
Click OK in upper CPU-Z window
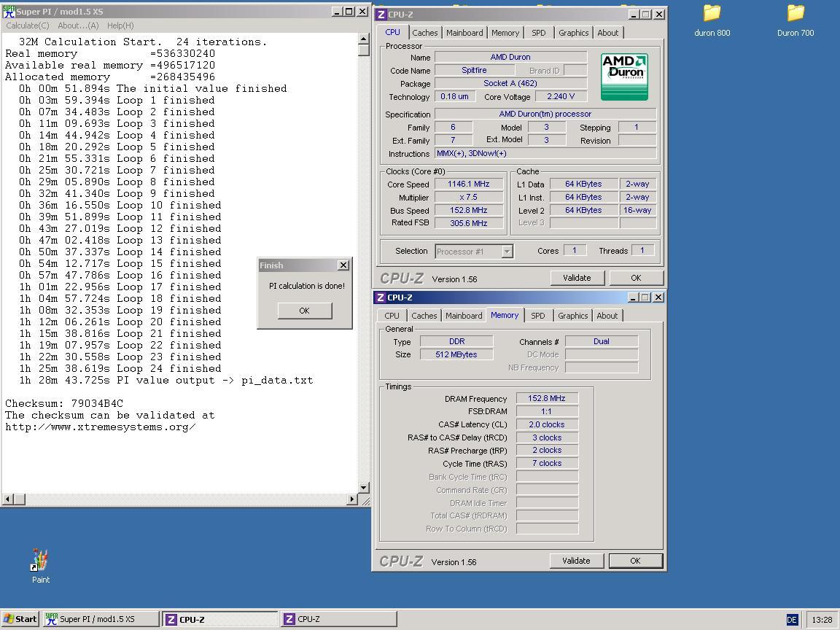pos(636,278)
